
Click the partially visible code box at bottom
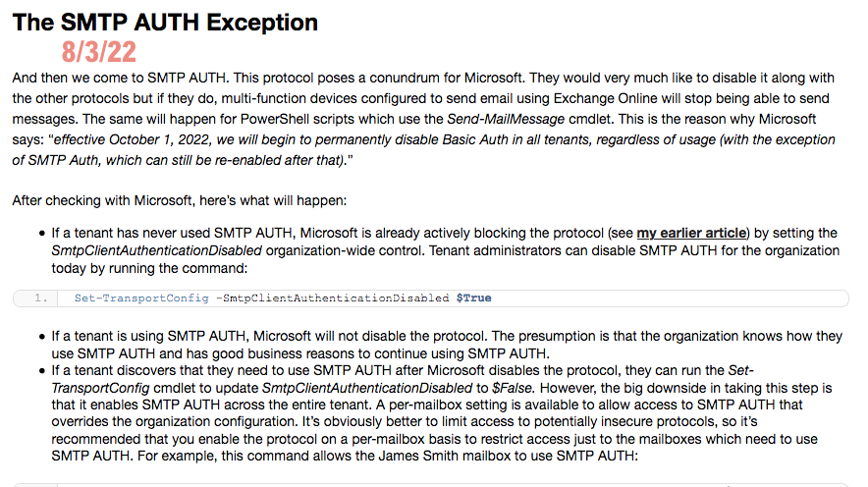432,483
